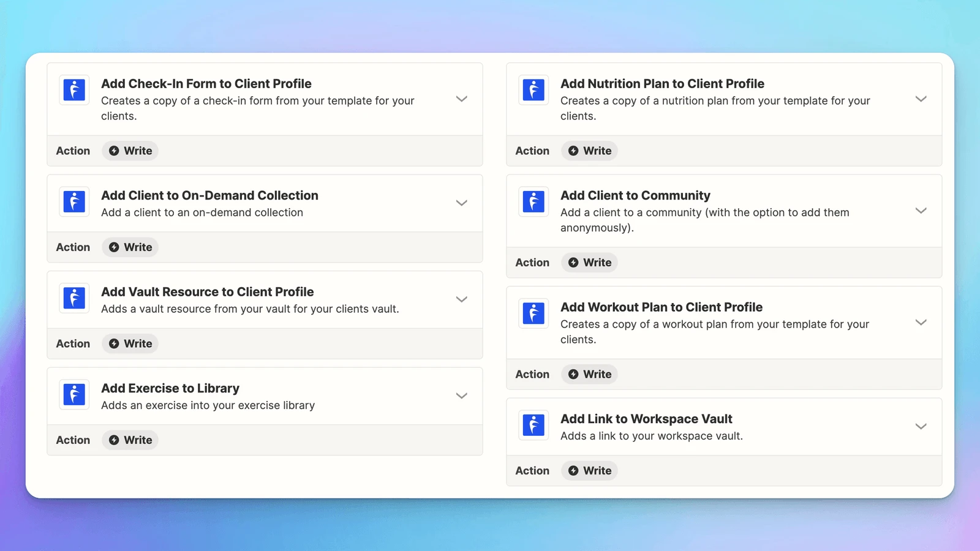
Task: Click Write badge under Add Workout Plan card
Action: (589, 374)
